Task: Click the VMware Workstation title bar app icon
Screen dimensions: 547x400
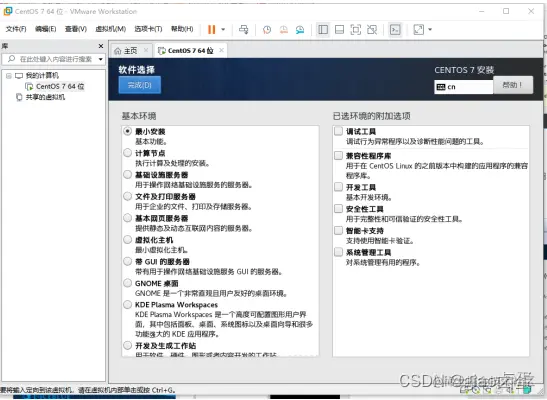Action: pos(8,11)
